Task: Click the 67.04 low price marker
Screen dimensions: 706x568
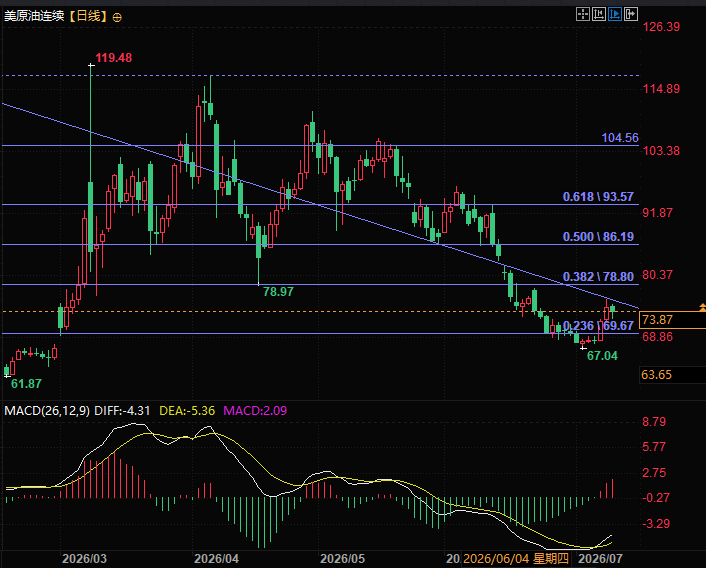Action: [602, 356]
